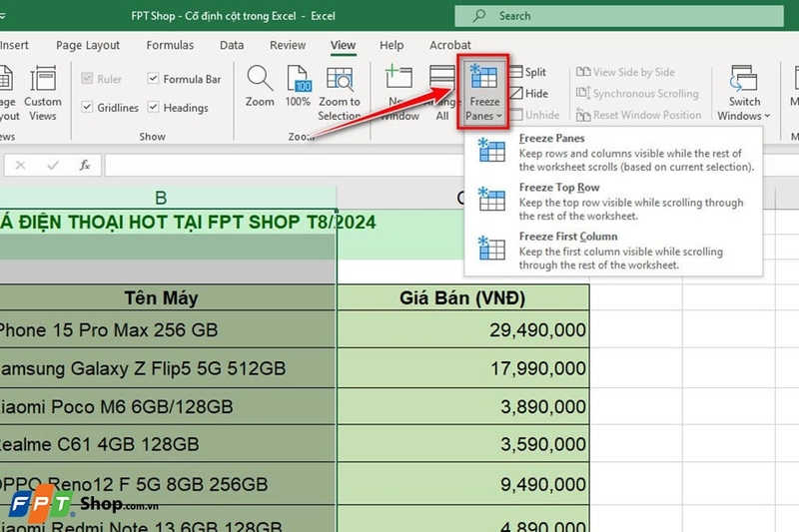The width and height of the screenshot is (799, 532).
Task: Click search magnifier icon in title bar
Action: click(478, 16)
